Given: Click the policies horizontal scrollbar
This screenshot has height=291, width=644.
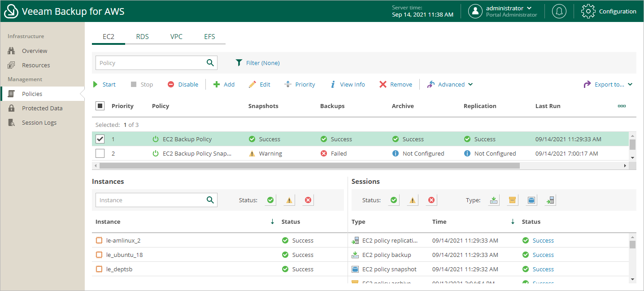Looking at the screenshot, I should [309, 165].
